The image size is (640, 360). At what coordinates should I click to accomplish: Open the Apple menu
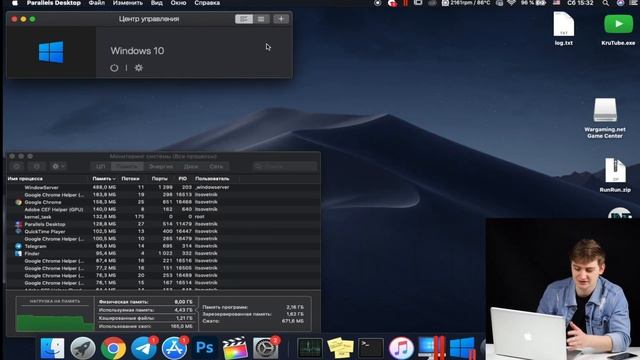click(15, 3)
